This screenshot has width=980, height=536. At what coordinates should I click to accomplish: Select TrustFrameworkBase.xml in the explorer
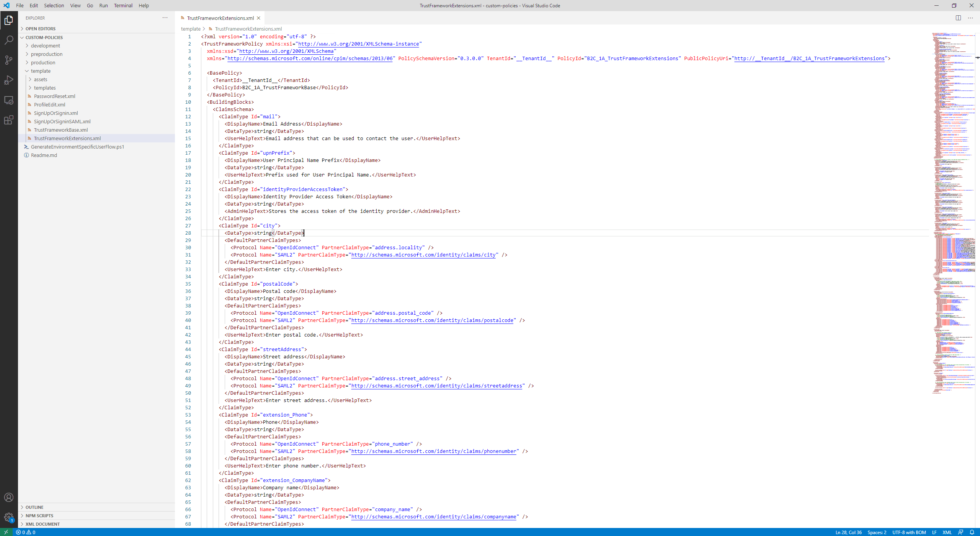point(60,130)
